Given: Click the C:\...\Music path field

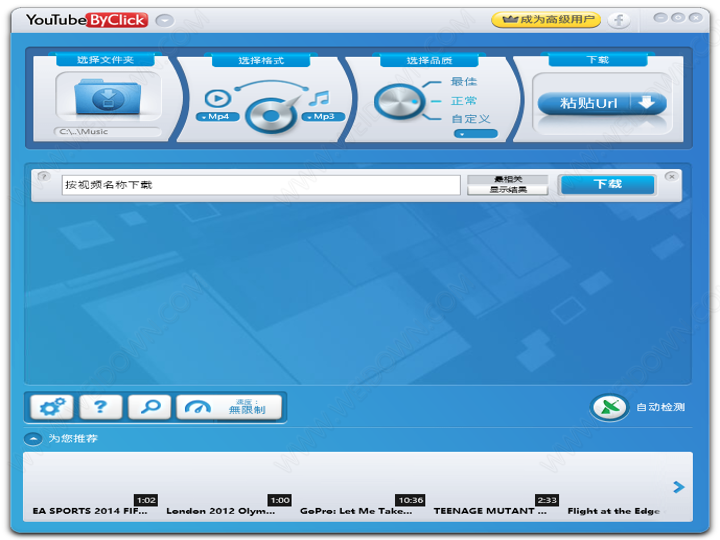Looking at the screenshot, I should [x=108, y=132].
